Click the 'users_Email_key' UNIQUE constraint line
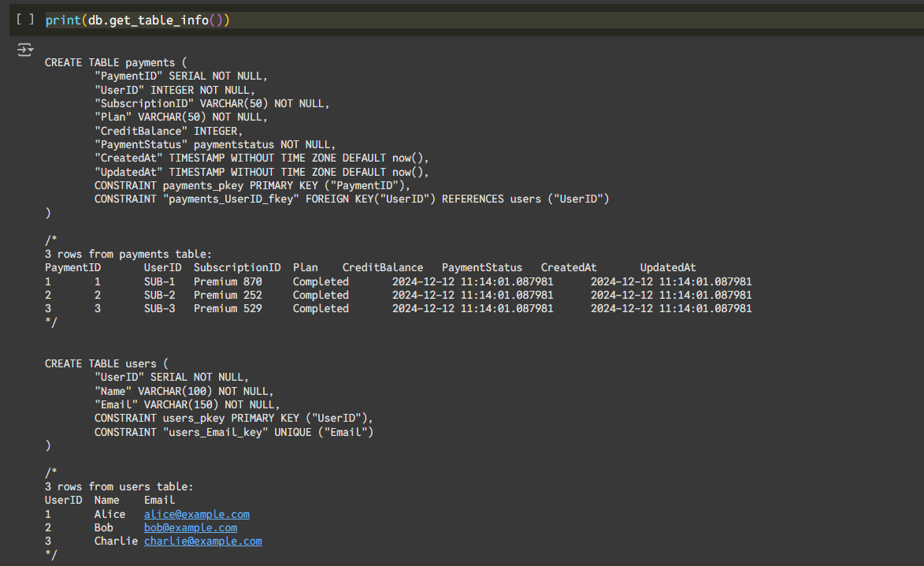The width and height of the screenshot is (924, 566). [234, 433]
